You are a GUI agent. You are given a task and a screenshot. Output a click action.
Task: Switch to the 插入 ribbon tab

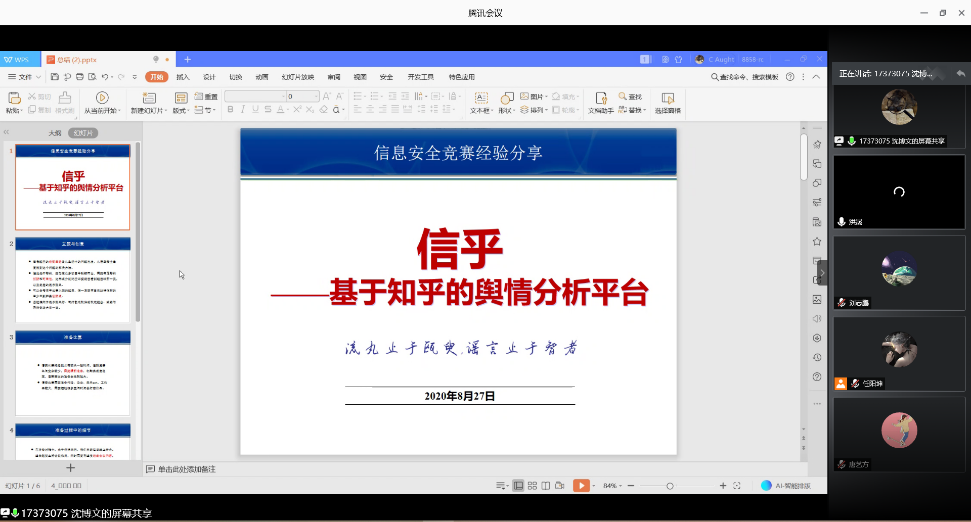pyautogui.click(x=183, y=77)
